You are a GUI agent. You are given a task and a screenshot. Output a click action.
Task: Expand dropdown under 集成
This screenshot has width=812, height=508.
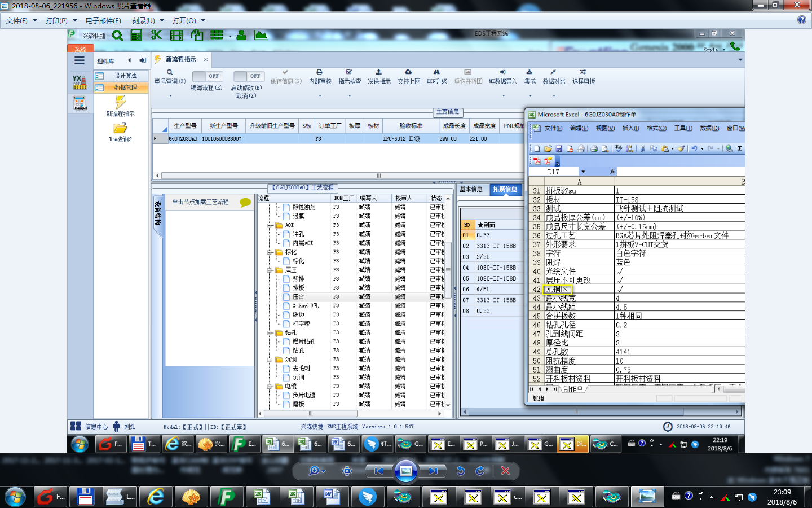(x=529, y=95)
